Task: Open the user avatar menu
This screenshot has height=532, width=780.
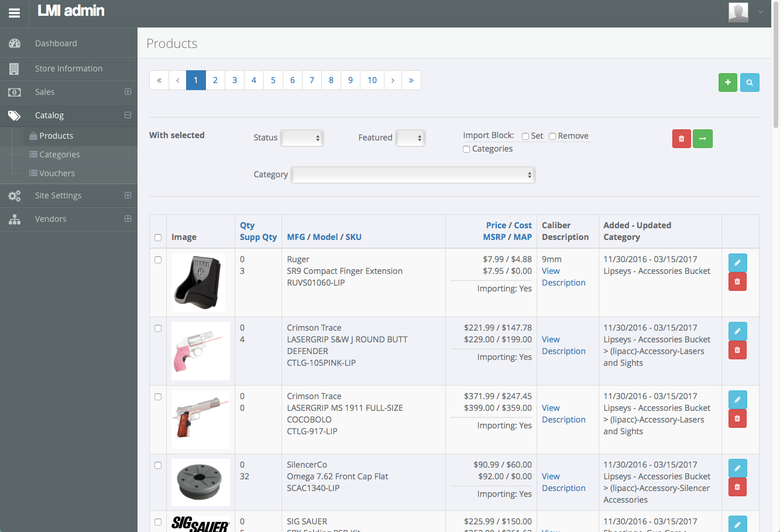Action: pos(738,12)
